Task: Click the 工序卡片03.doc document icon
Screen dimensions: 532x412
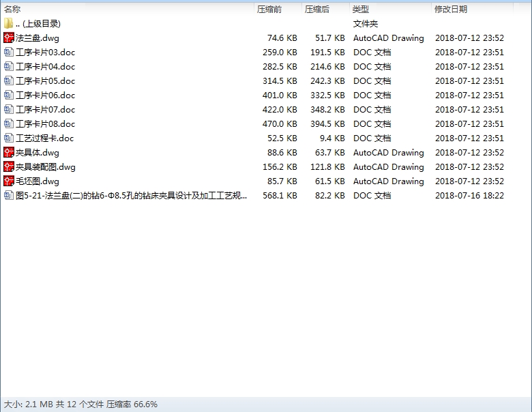Action: pyautogui.click(x=9, y=53)
